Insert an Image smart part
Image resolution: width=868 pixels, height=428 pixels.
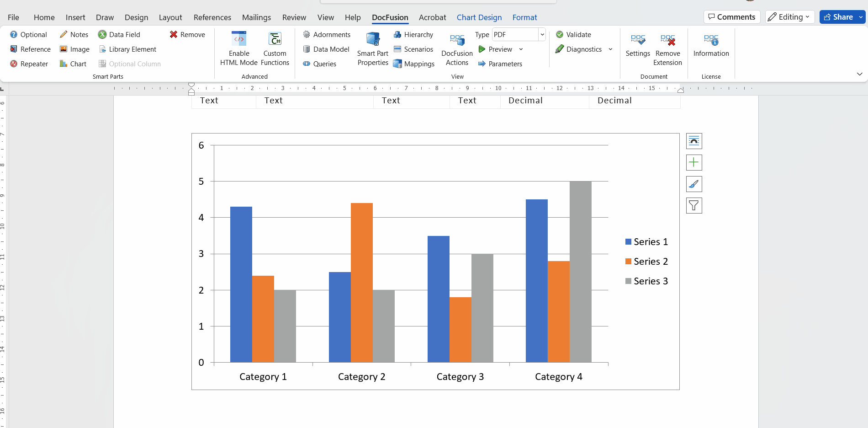tap(74, 49)
